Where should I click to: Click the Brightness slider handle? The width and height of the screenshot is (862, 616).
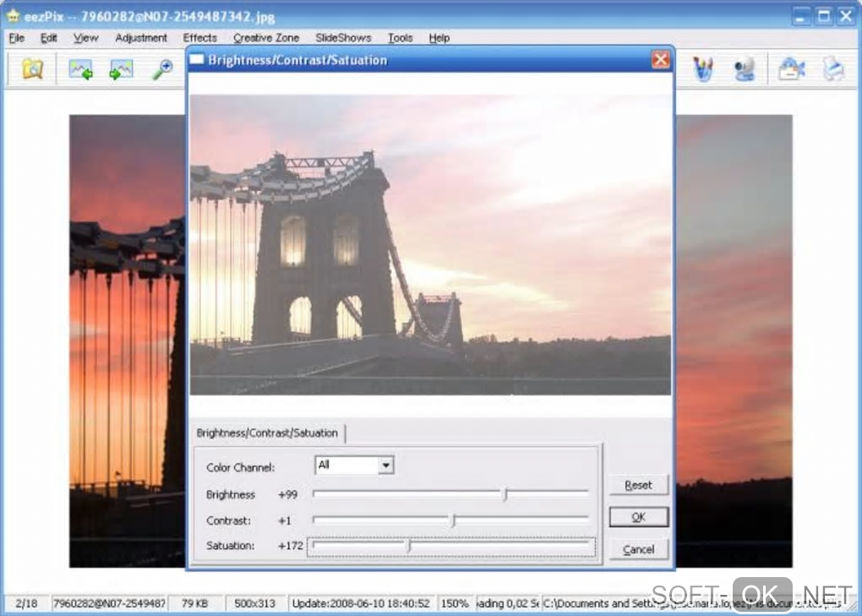[505, 494]
